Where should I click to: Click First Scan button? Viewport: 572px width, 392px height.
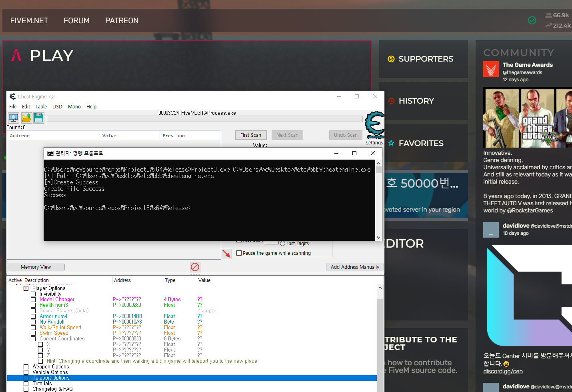[x=251, y=135]
